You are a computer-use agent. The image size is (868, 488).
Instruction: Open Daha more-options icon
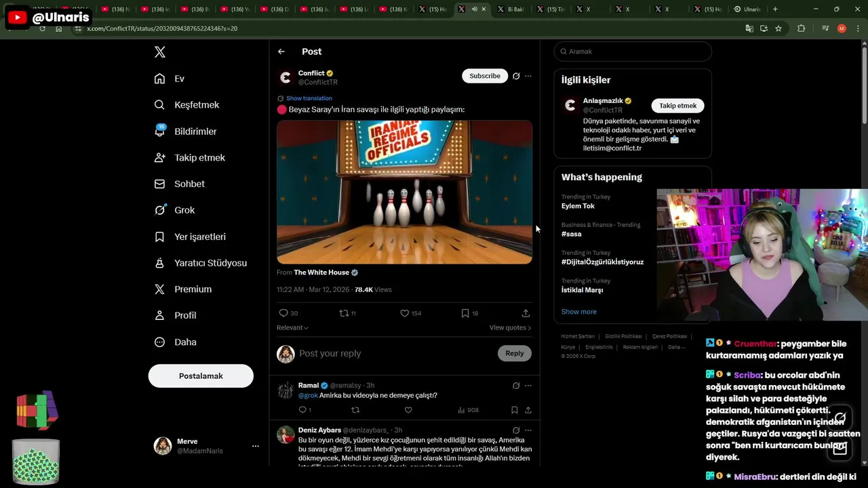[159, 342]
